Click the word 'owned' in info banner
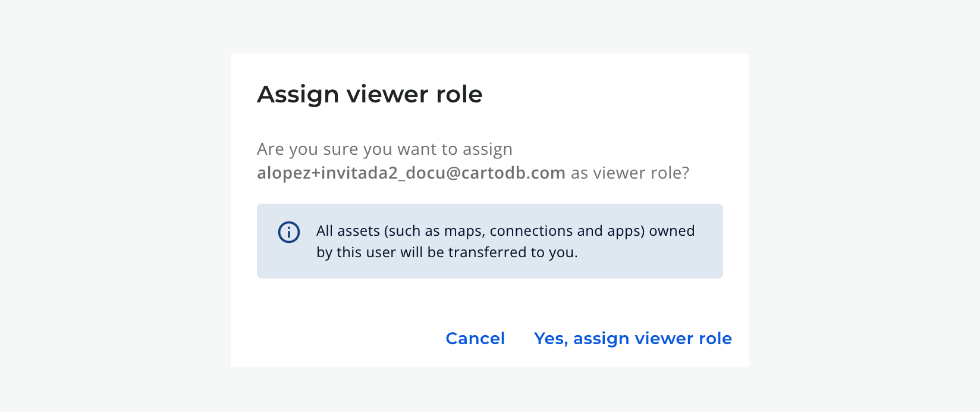 (x=672, y=231)
